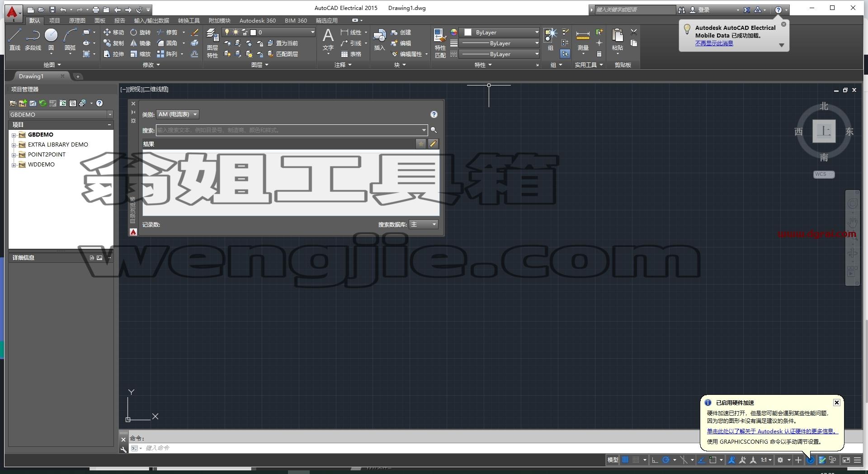Expand the GBDEMO project tree node
This screenshot has height=474, width=868.
(x=14, y=135)
